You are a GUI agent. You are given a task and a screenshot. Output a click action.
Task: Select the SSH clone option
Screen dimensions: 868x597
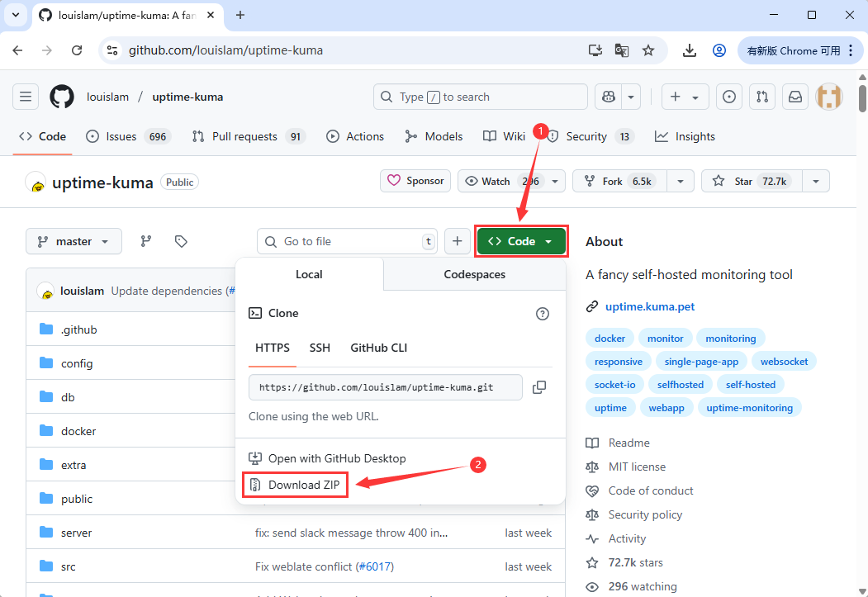click(x=320, y=348)
